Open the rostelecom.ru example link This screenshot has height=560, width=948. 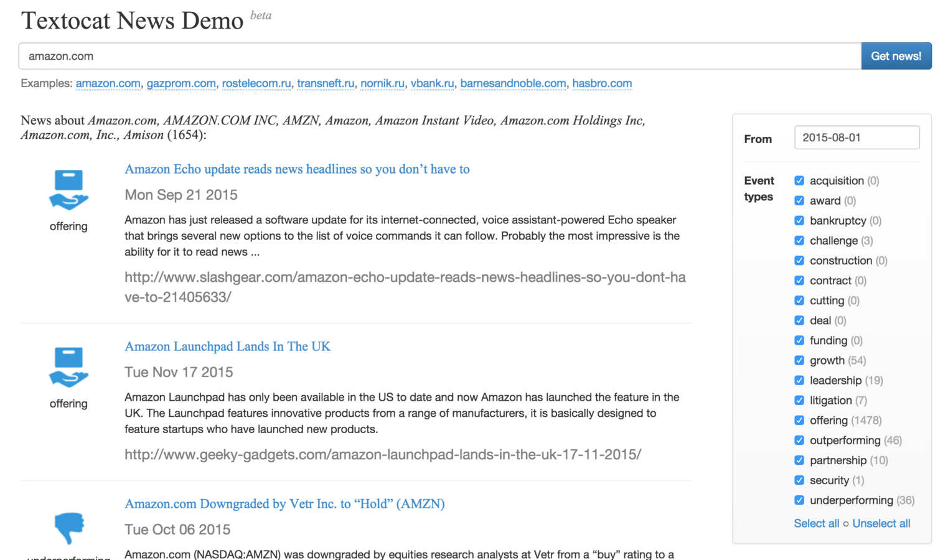256,83
